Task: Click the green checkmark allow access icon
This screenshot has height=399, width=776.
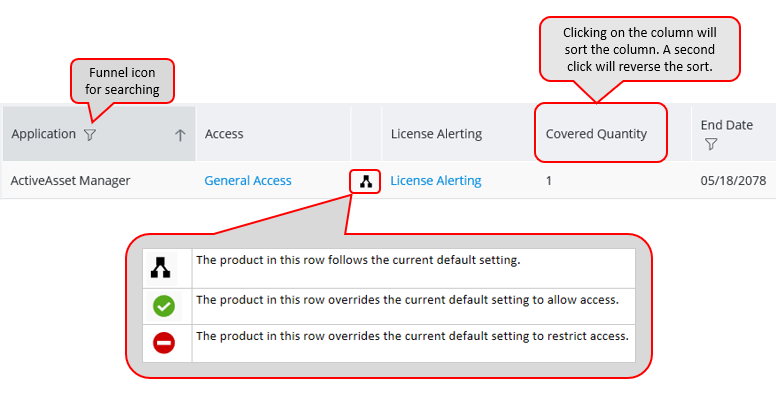Action: (164, 306)
